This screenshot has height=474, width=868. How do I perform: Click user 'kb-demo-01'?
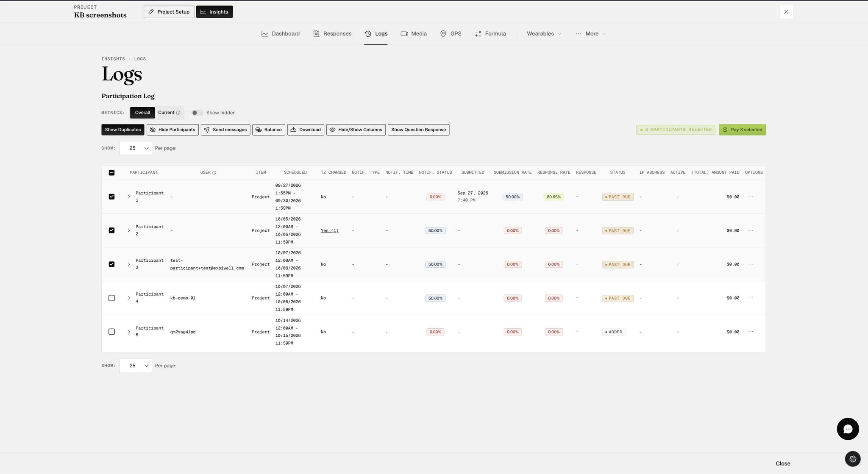(183, 298)
